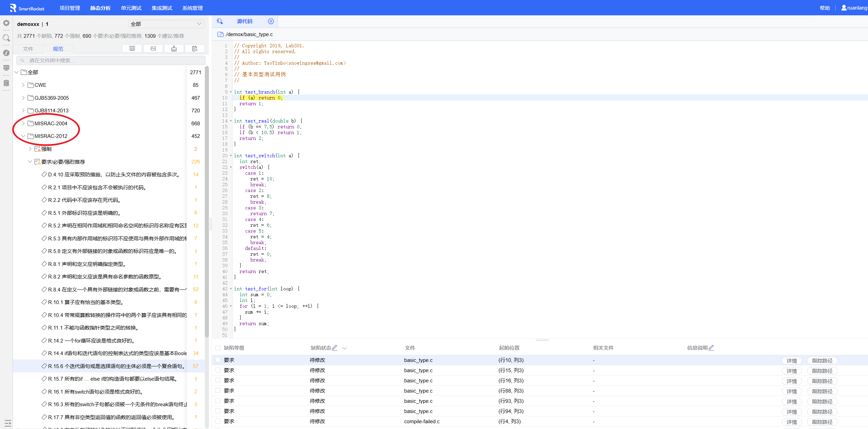Click the target icon beside 源代码 tab
868x429 pixels.
(x=271, y=21)
